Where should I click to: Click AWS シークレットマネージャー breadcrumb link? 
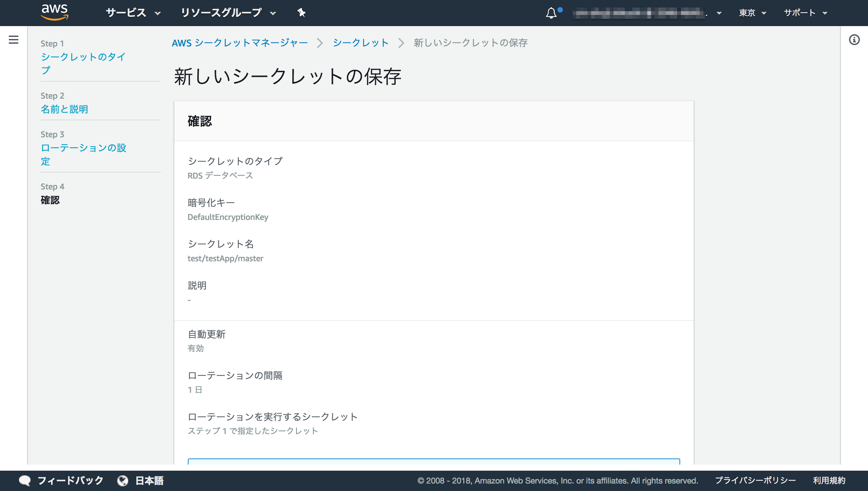point(240,43)
